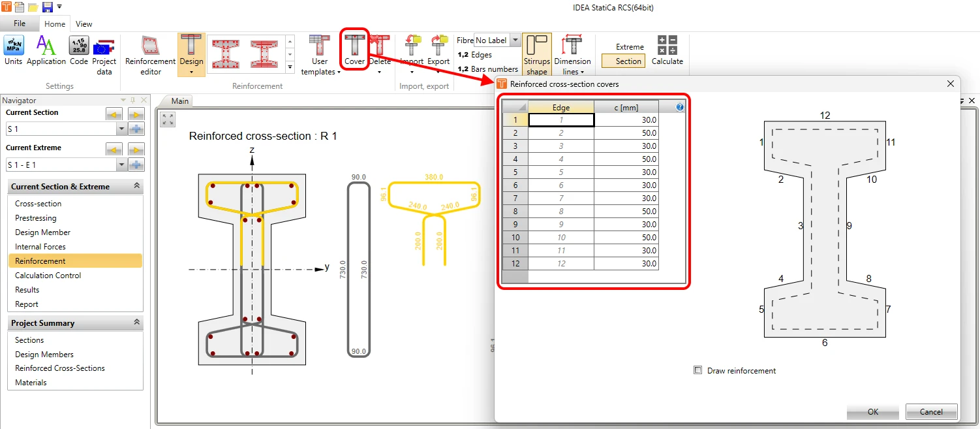
Task: Collapse Current Section & Extreme group
Action: [x=136, y=186]
